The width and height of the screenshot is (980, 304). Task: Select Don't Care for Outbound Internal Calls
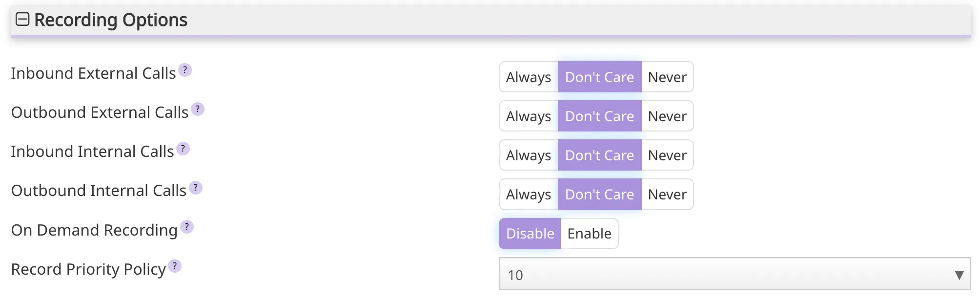[x=599, y=194]
